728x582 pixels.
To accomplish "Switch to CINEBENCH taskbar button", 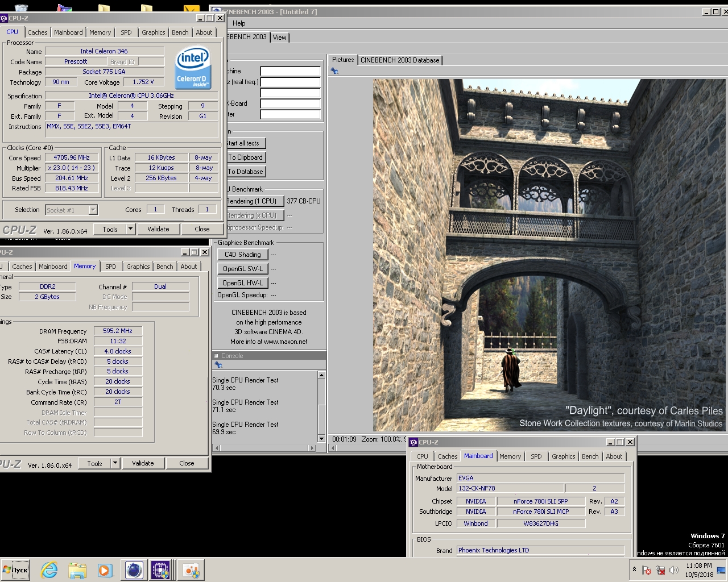I will 134,570.
